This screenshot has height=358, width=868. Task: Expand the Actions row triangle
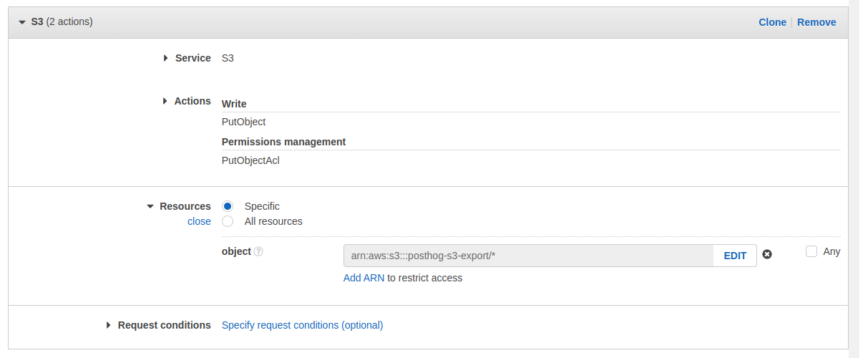tap(165, 101)
